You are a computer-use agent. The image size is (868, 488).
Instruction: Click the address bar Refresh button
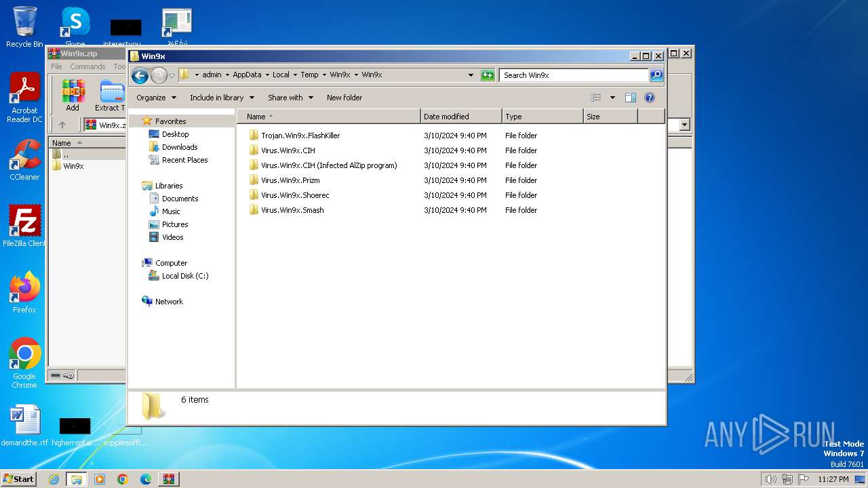tap(488, 75)
